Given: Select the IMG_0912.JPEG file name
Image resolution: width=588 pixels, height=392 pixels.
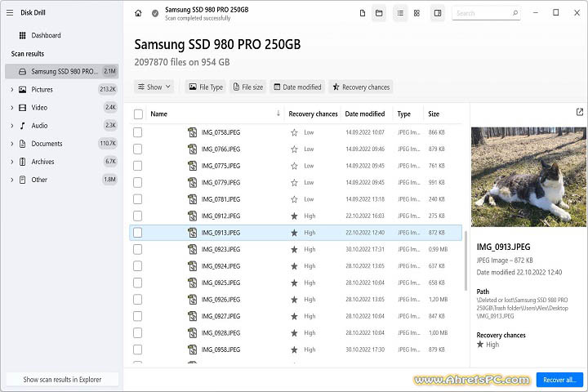Looking at the screenshot, I should click(x=220, y=216).
